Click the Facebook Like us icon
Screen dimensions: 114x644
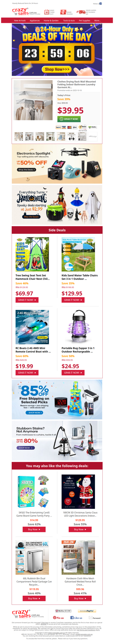point(72,617)
